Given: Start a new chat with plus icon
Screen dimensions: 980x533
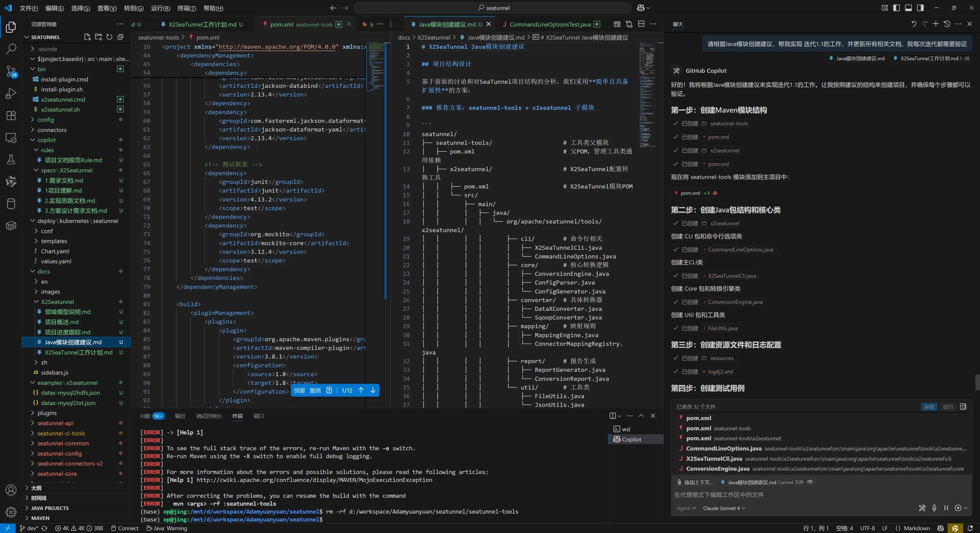Looking at the screenshot, I should (936, 24).
